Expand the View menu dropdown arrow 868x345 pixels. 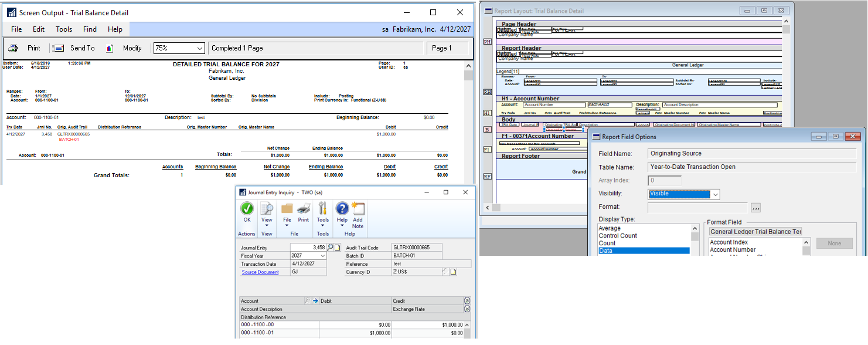[x=267, y=225]
